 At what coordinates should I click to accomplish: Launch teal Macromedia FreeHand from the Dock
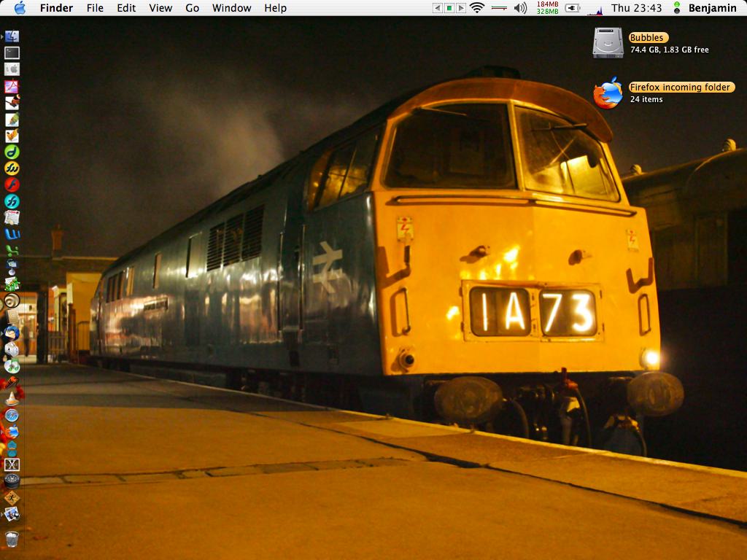coord(12,201)
